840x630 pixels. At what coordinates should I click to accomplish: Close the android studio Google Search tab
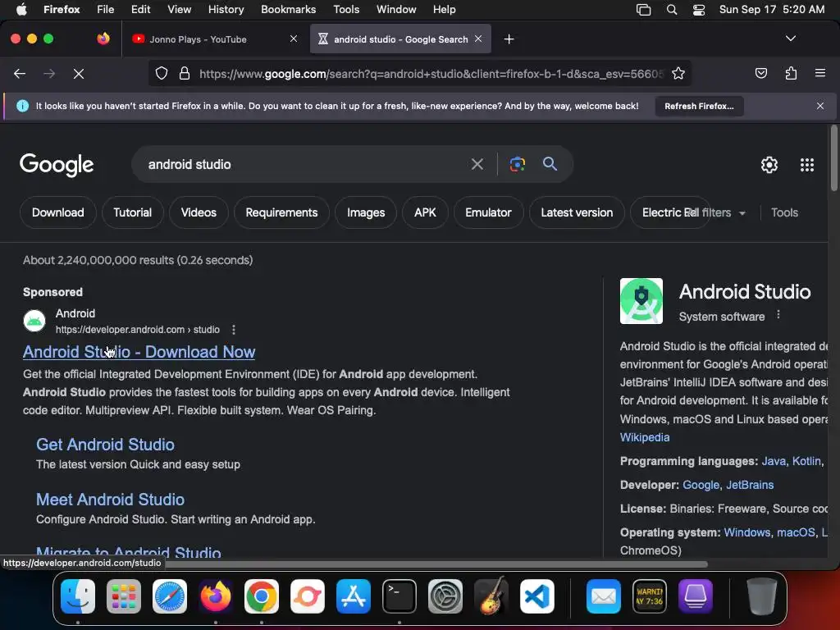point(478,39)
